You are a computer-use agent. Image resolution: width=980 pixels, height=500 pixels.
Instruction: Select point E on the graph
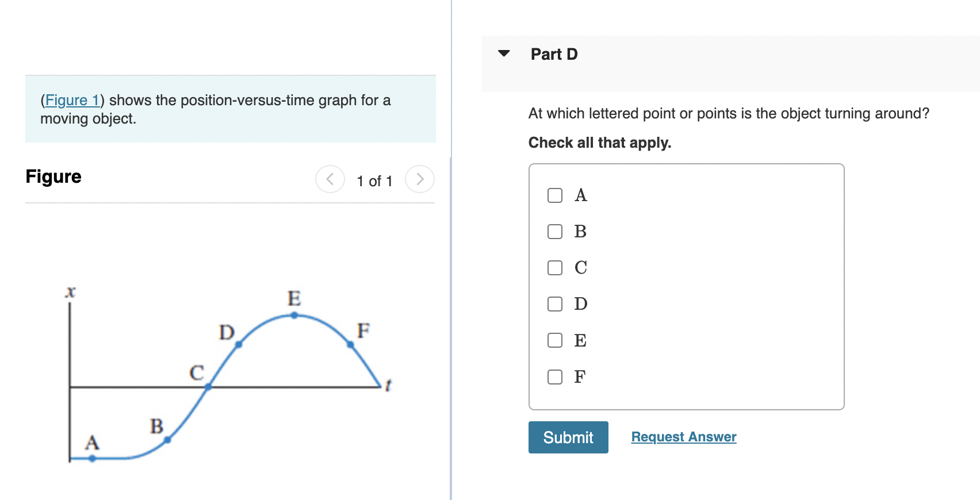click(294, 315)
